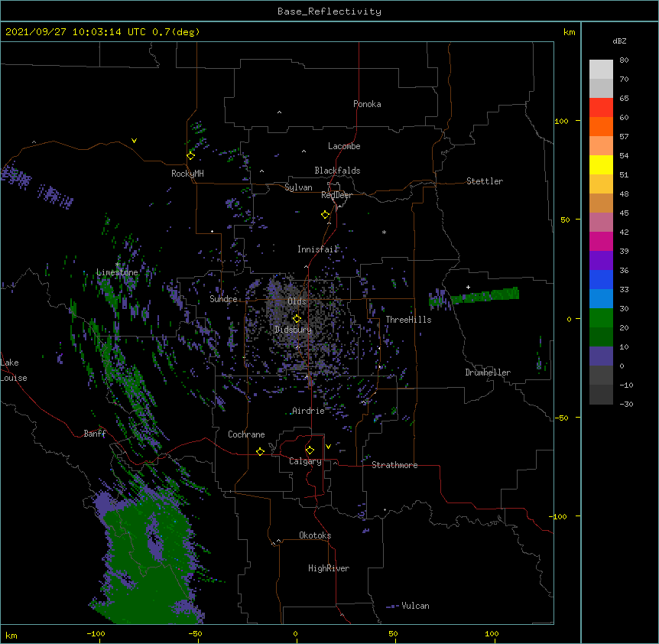The image size is (659, 644).
Task: Select the Innisfail town label
Action: pos(318,249)
